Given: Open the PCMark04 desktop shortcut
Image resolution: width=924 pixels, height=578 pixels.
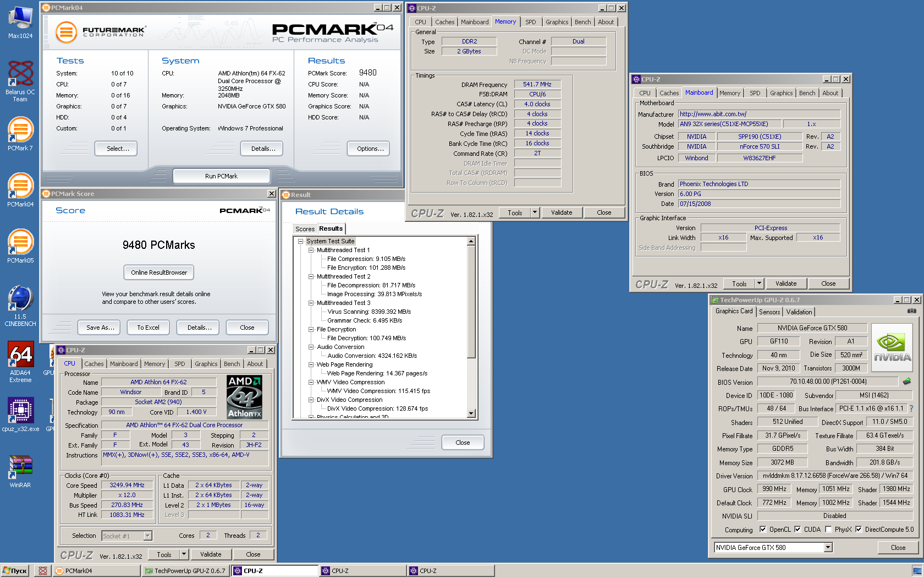Looking at the screenshot, I should pos(20,190).
